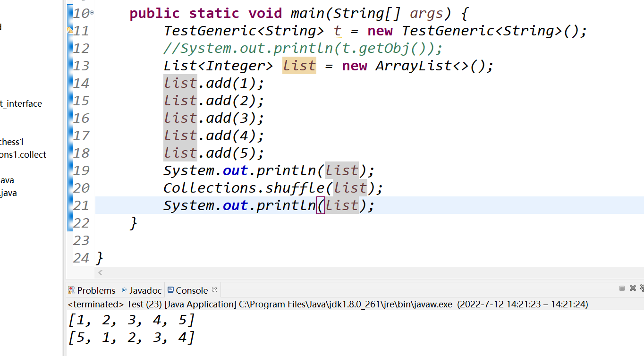Select the chess1 item in the left panel
The height and width of the screenshot is (356, 644).
[12, 142]
